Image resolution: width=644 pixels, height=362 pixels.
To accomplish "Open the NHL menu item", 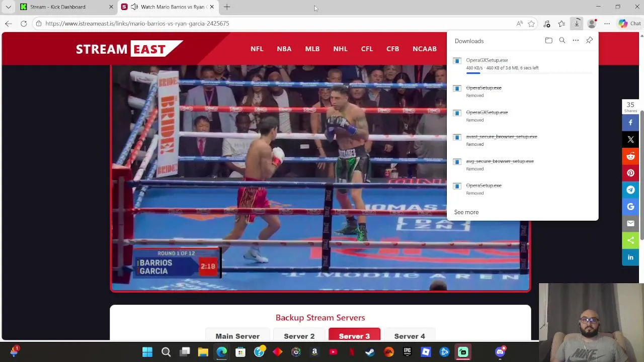I will tap(340, 49).
